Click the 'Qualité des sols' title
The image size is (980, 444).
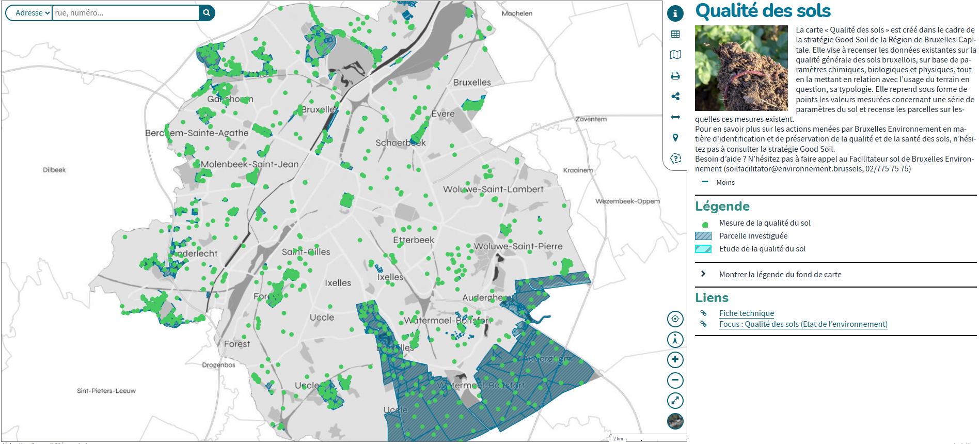pos(763,11)
